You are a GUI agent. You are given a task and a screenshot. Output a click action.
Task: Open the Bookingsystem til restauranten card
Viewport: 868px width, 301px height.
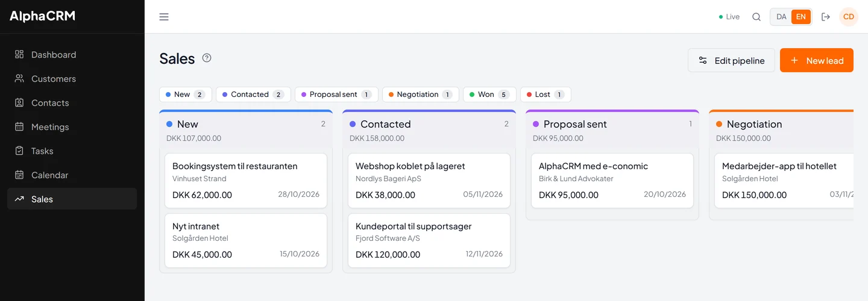click(246, 181)
